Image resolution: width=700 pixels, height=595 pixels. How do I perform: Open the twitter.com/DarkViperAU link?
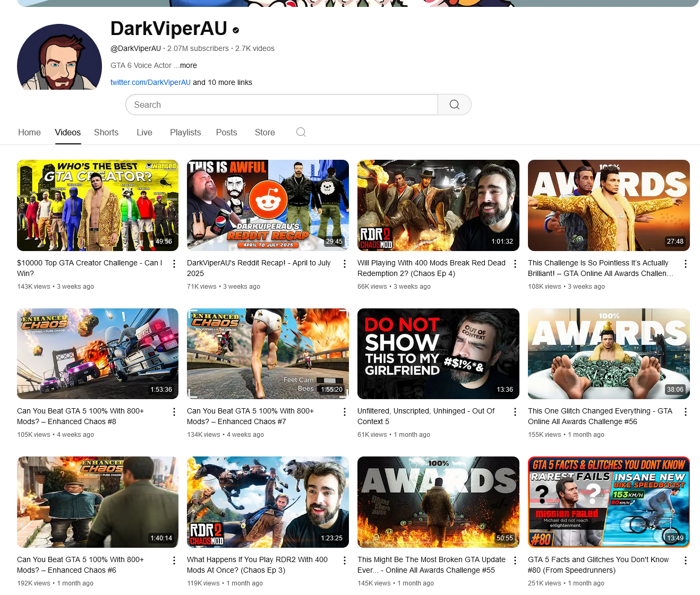coord(150,82)
